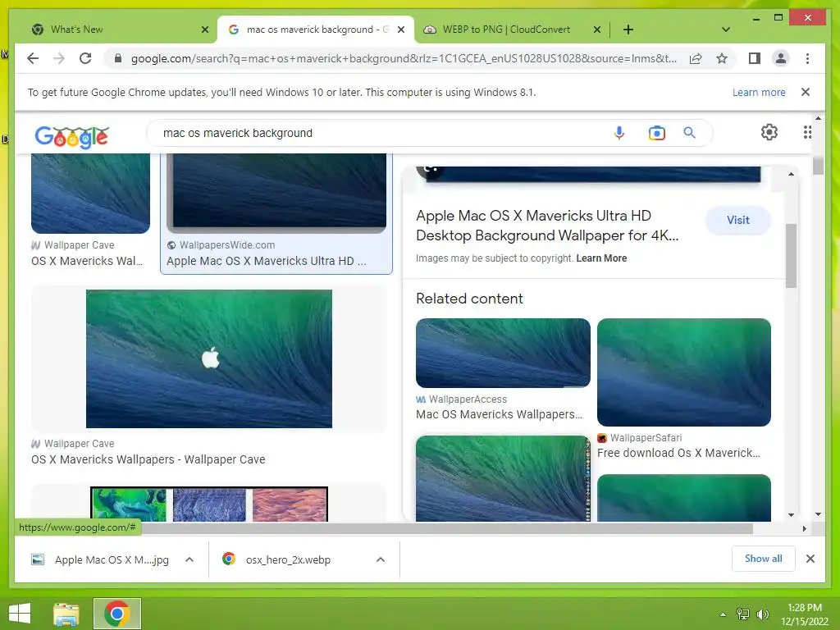Image resolution: width=840 pixels, height=630 pixels.
Task: Dismiss the Chrome update notice
Action: tap(806, 92)
